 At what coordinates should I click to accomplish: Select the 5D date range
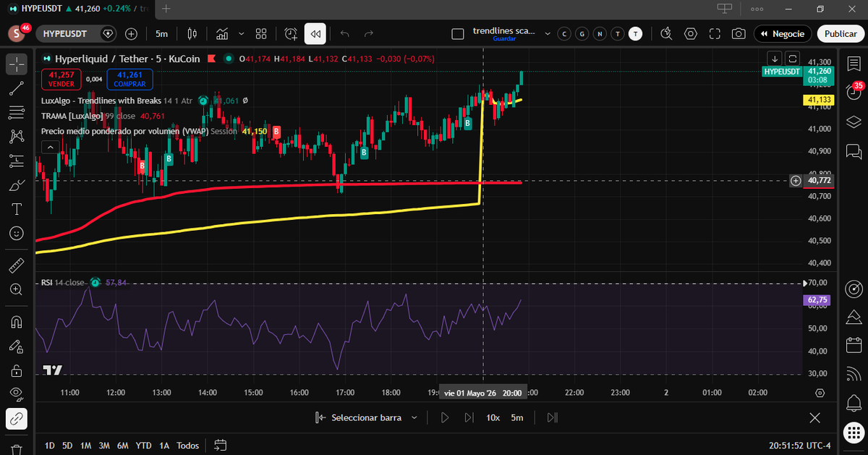pyautogui.click(x=67, y=446)
